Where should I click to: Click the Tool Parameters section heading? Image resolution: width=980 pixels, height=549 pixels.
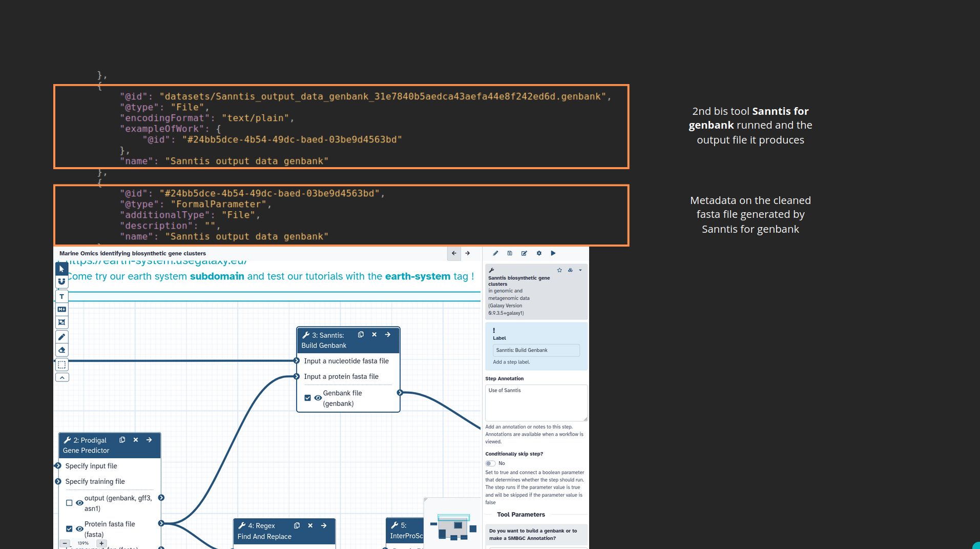point(520,515)
